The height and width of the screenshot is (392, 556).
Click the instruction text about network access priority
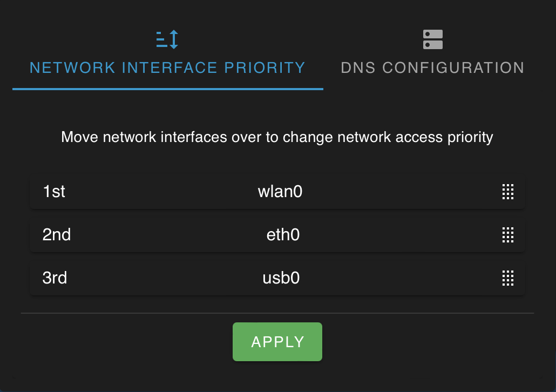[277, 137]
